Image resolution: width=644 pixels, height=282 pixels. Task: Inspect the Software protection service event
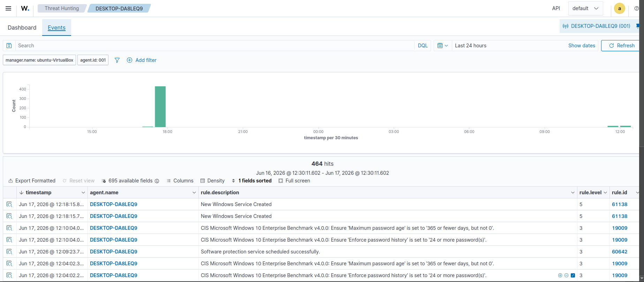9,252
